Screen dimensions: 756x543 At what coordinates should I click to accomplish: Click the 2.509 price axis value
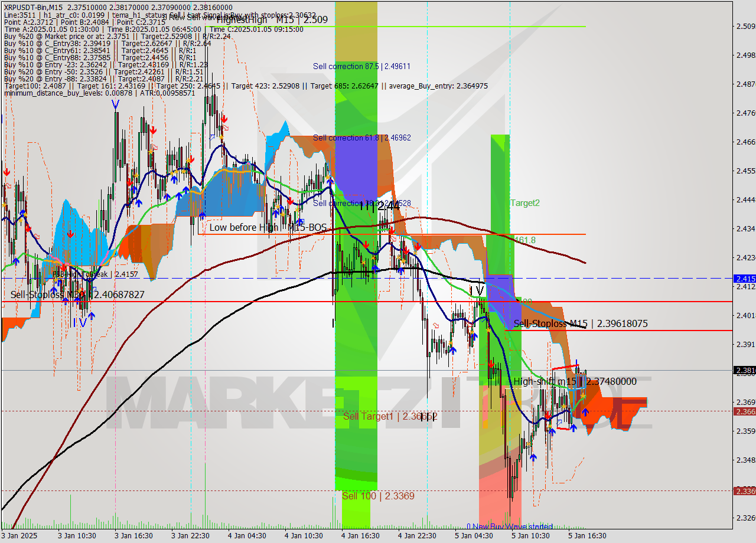pyautogui.click(x=745, y=26)
